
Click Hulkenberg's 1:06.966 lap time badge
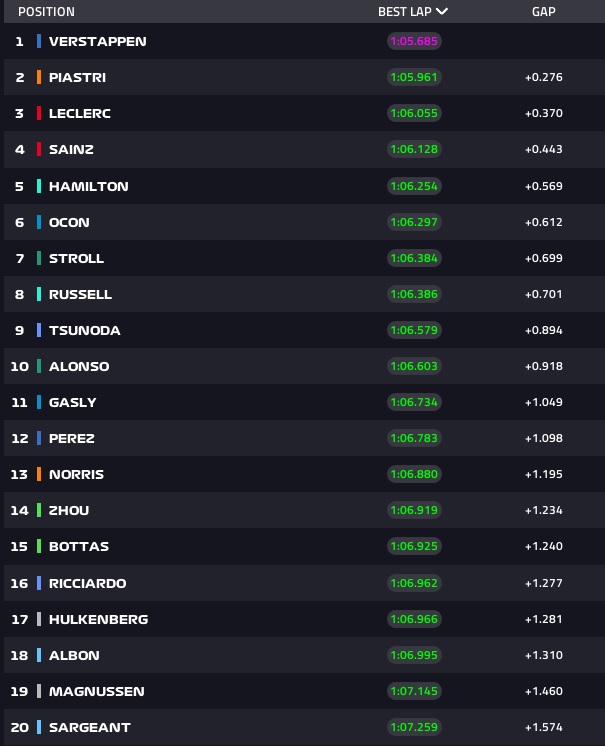[x=414, y=619]
